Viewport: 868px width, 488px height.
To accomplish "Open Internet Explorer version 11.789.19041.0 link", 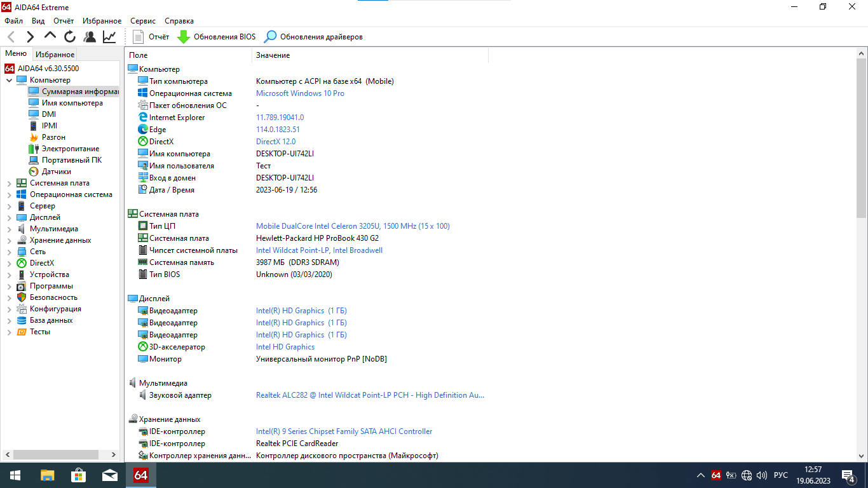I will [280, 118].
